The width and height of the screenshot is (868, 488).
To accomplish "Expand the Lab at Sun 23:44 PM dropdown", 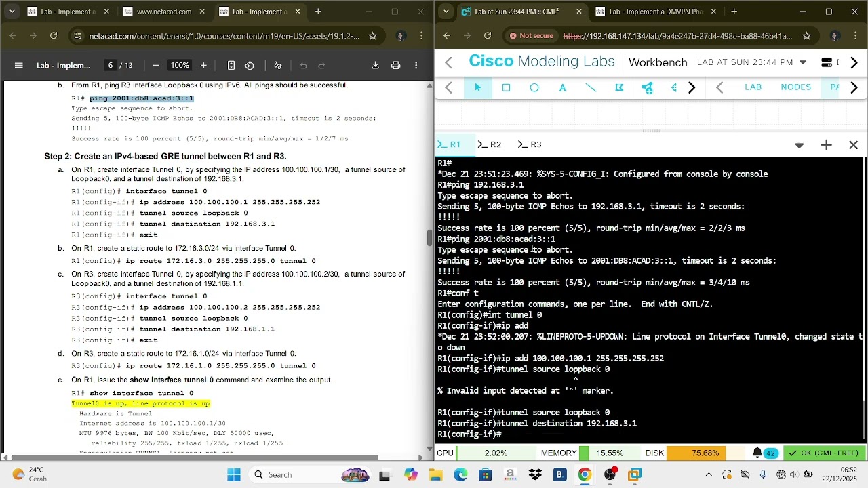I will (x=803, y=62).
